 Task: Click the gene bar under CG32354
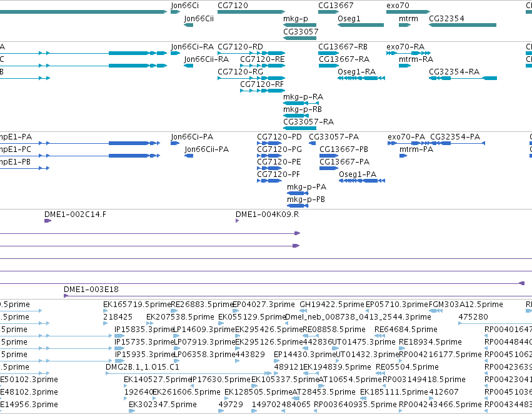click(x=463, y=25)
